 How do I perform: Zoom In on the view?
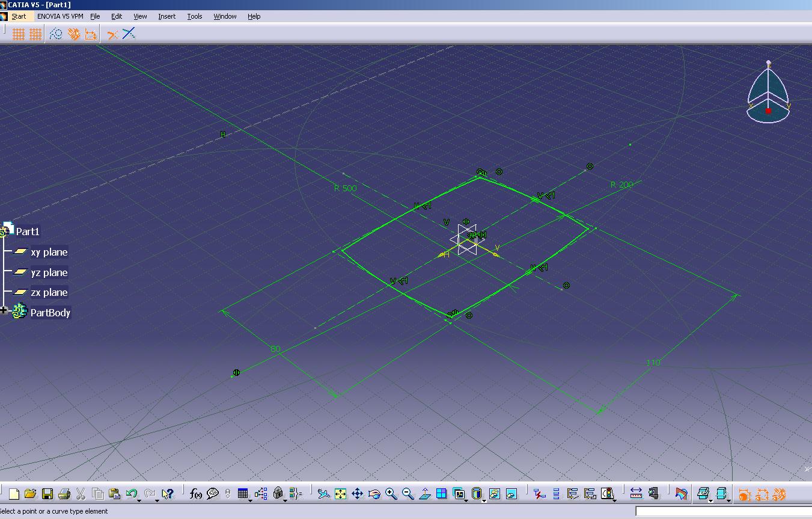tap(391, 494)
